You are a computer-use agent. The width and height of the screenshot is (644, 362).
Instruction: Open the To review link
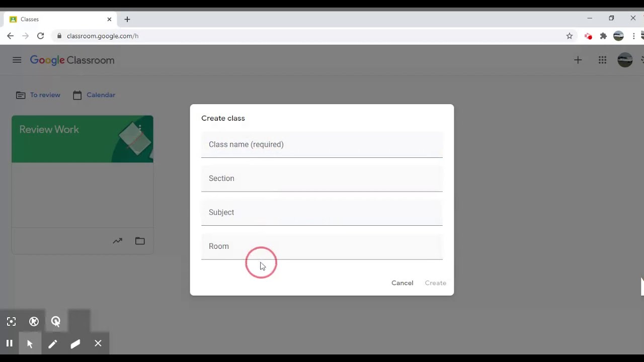tap(38, 95)
